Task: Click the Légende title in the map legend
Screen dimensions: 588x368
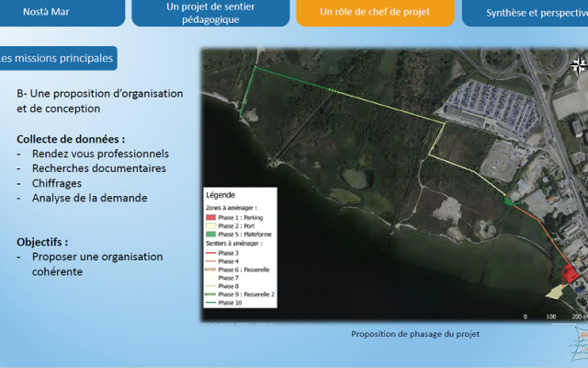Action: coord(220,196)
